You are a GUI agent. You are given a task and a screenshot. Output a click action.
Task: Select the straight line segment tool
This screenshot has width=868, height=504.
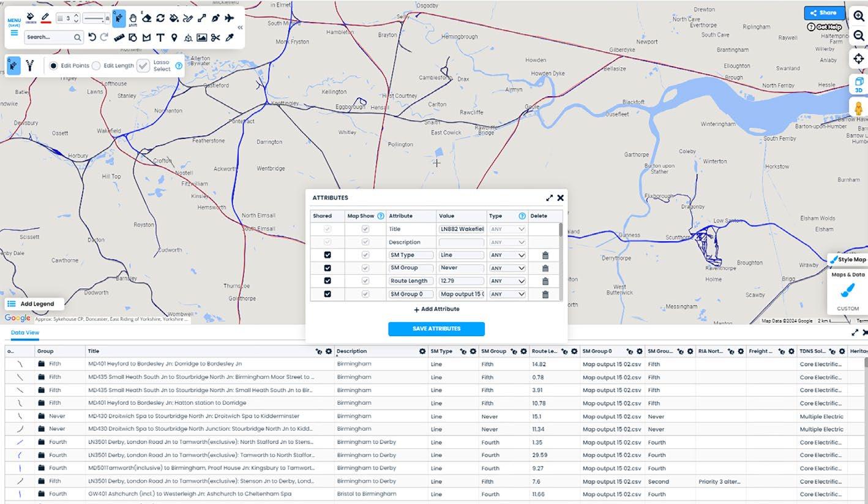coord(202,18)
